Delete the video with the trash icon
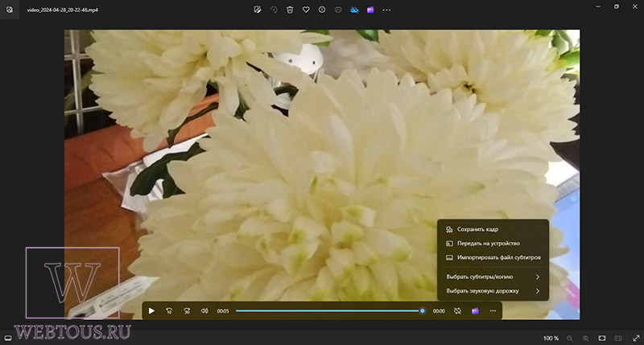 [290, 10]
